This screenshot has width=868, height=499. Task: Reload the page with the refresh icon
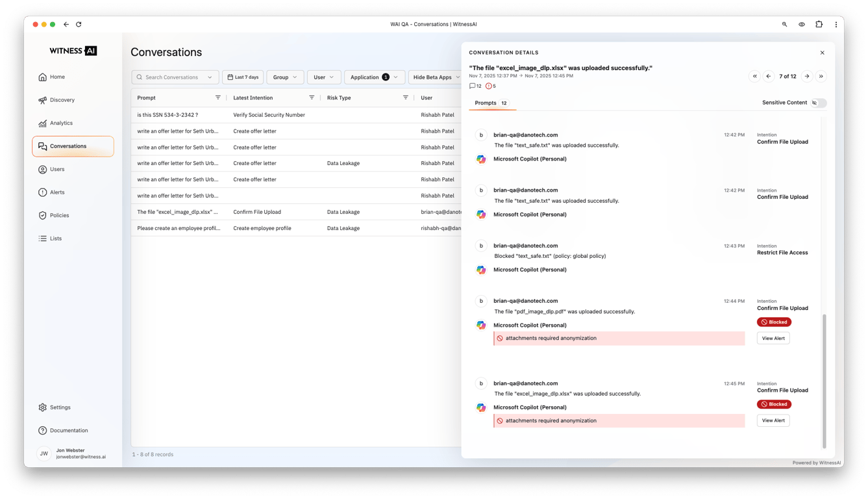pyautogui.click(x=79, y=25)
